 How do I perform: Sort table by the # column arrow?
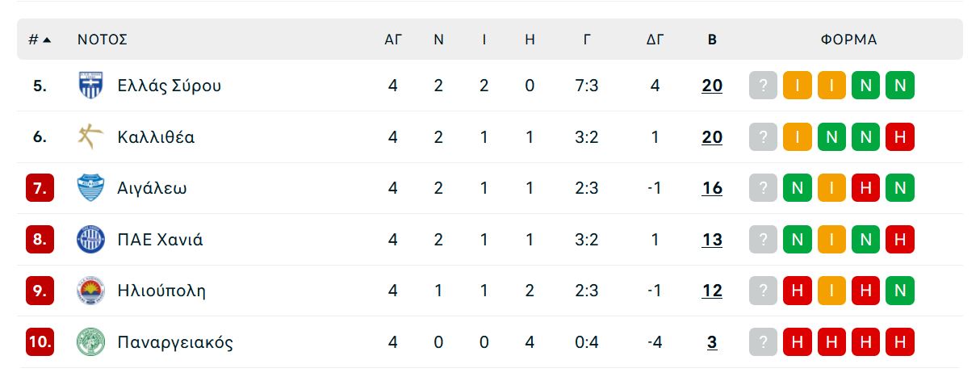[47, 40]
